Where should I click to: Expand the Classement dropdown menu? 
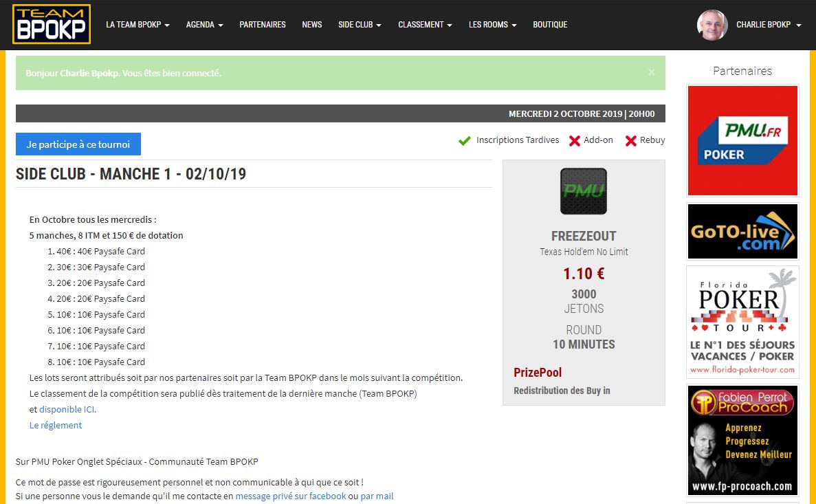click(425, 25)
